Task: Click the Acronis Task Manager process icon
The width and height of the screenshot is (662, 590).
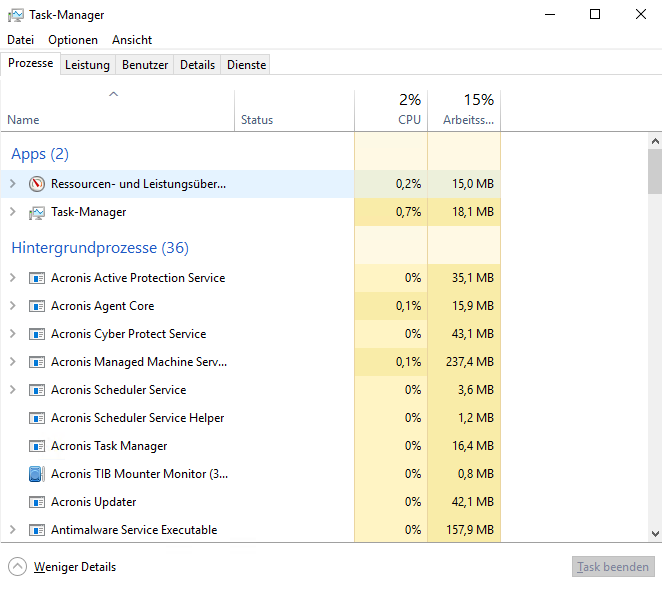Action: click(37, 446)
